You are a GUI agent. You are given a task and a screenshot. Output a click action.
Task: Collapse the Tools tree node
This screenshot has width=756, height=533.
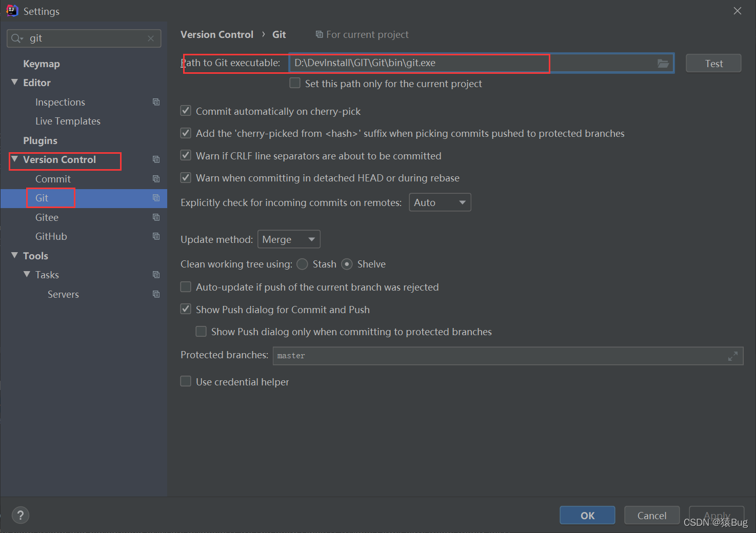point(14,255)
